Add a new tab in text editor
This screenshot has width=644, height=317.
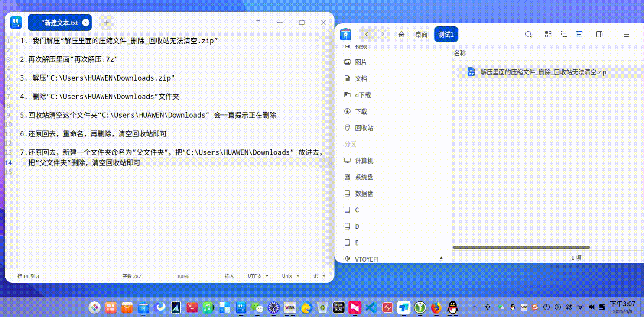107,23
